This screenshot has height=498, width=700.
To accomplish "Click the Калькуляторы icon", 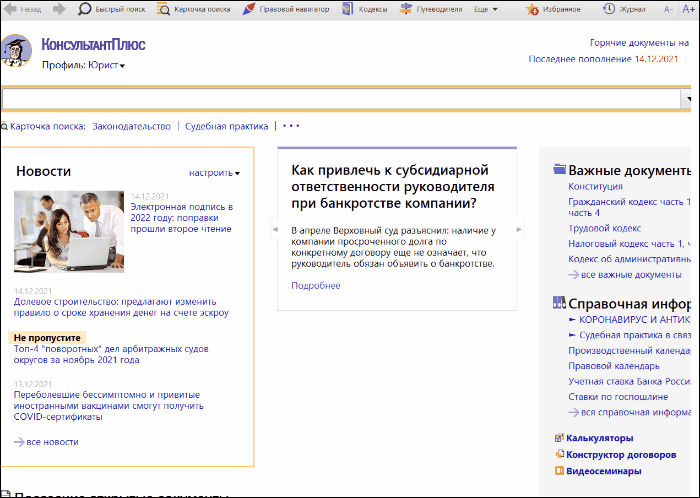I will [559, 438].
